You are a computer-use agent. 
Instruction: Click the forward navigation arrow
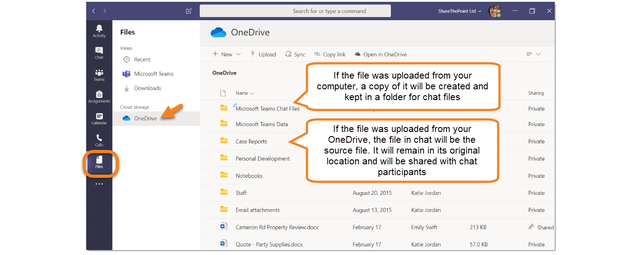[105, 11]
